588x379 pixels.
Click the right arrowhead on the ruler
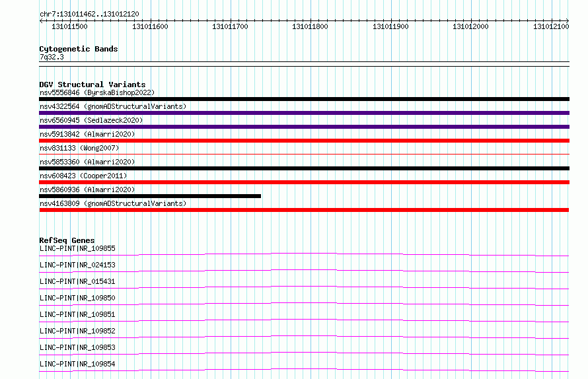[568, 21]
